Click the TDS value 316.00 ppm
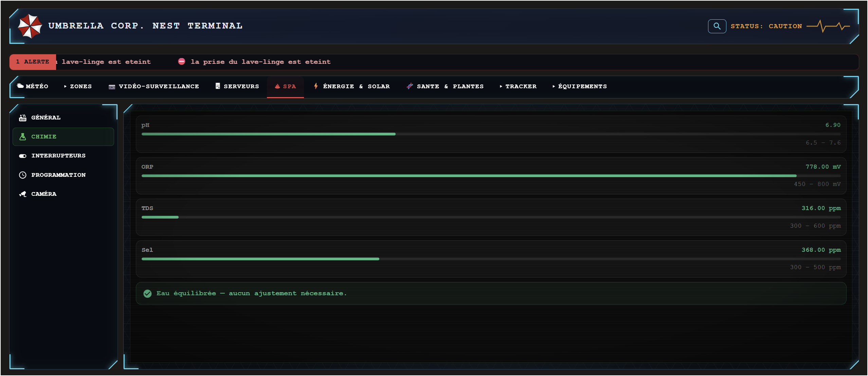Viewport: 868px width, 376px height. click(821, 208)
